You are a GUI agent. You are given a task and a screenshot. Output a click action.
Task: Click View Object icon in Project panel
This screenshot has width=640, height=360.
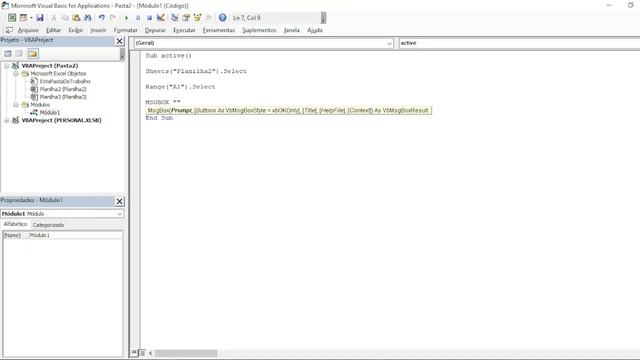click(19, 53)
